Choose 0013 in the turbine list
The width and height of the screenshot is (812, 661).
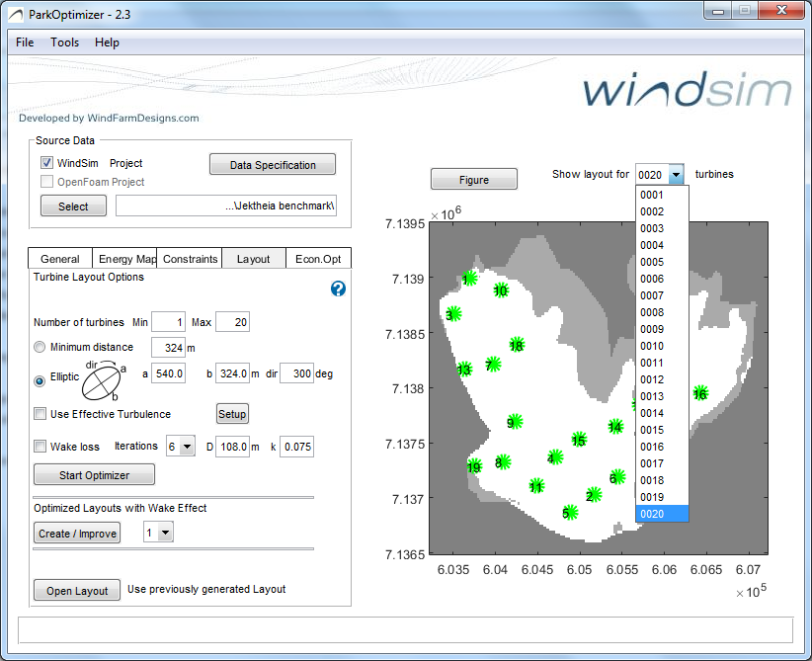(x=662, y=396)
